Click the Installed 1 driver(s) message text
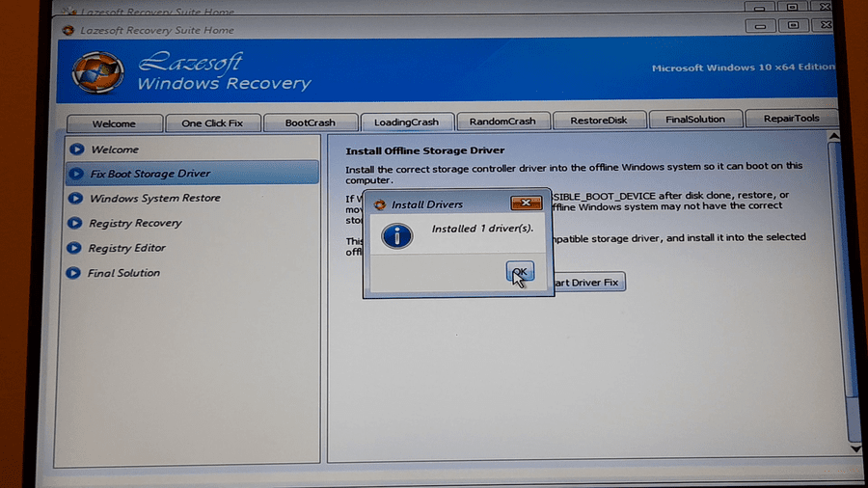This screenshot has height=488, width=868. (482, 229)
